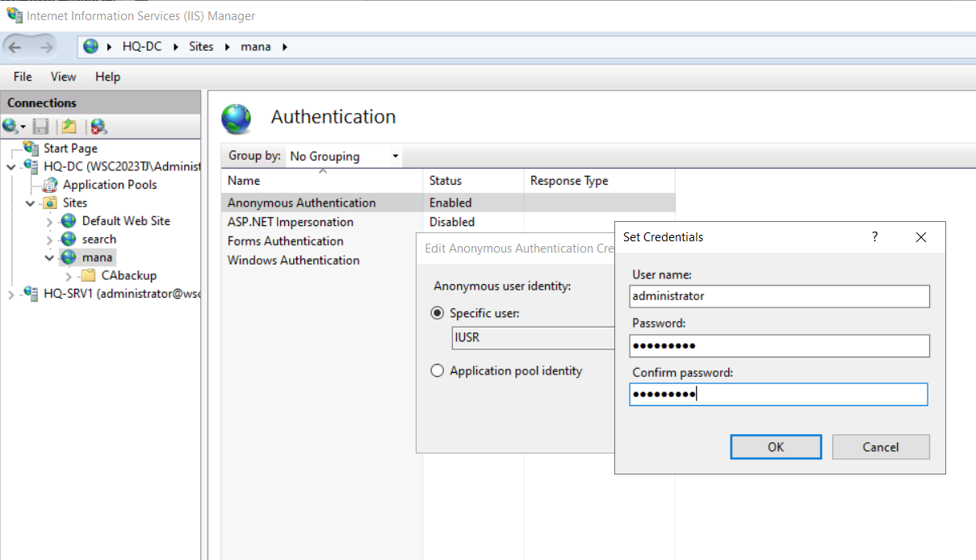Choose Application pool identity radio button
The image size is (976, 560).
click(438, 371)
